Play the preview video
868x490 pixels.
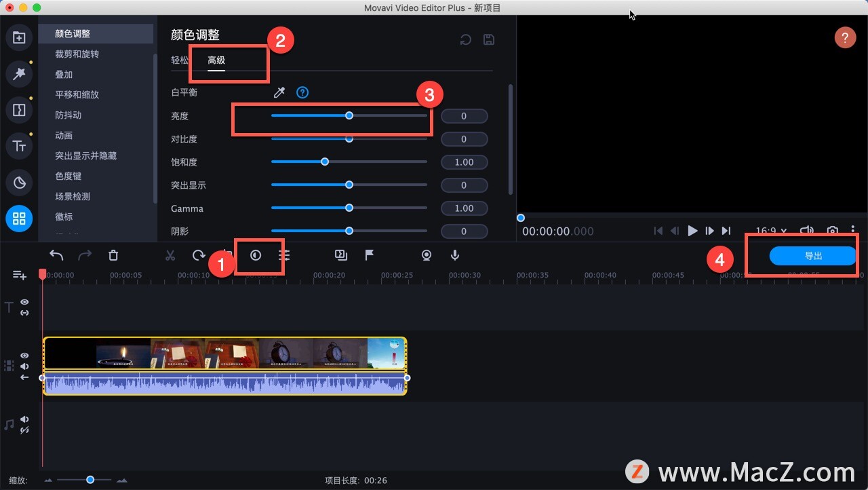pos(692,231)
